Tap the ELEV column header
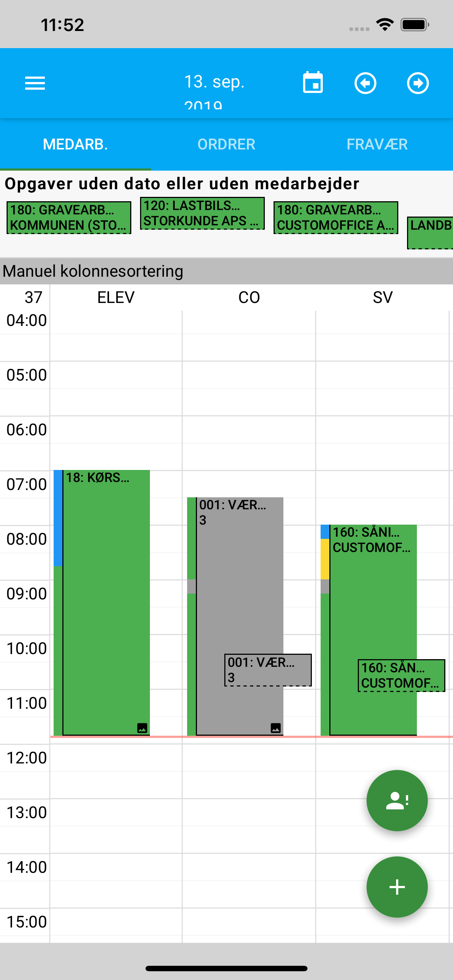The image size is (453, 980). coord(115,297)
